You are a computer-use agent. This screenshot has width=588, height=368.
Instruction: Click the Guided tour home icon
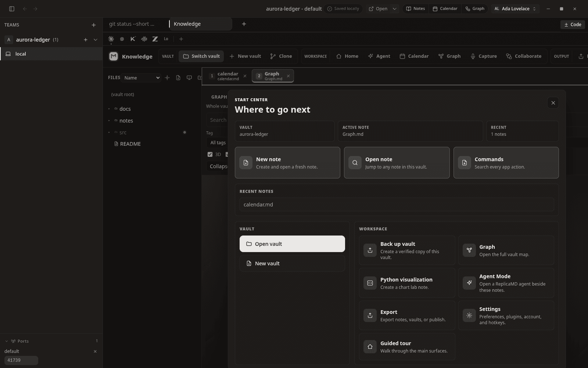point(370,347)
